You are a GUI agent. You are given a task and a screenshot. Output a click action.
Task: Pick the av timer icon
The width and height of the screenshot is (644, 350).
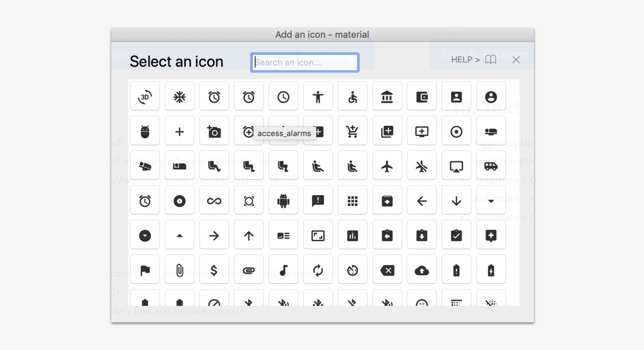(352, 270)
